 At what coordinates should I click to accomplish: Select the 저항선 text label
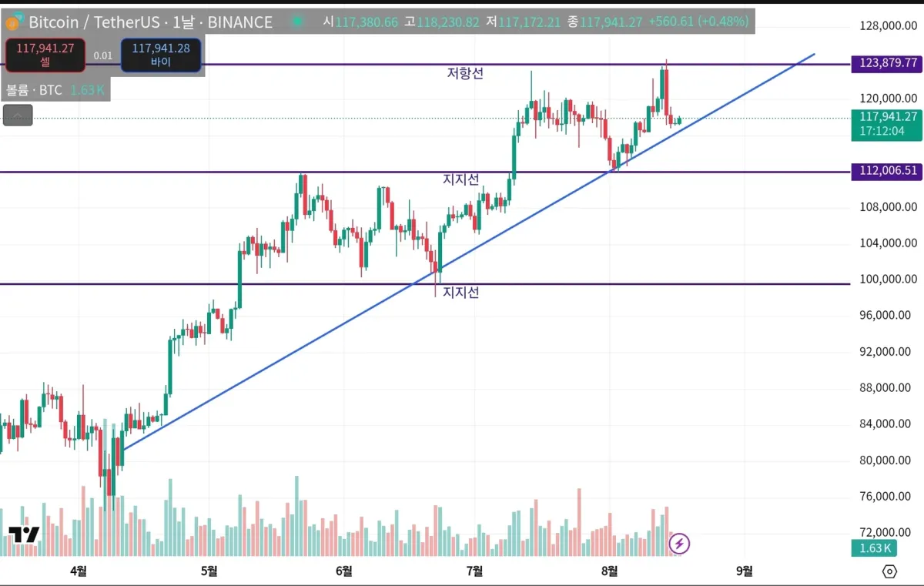coord(465,73)
